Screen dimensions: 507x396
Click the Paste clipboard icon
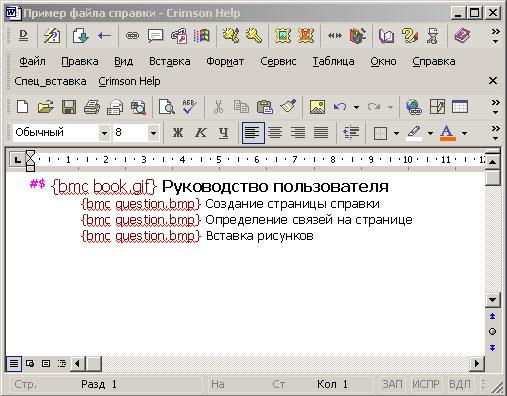click(x=265, y=107)
